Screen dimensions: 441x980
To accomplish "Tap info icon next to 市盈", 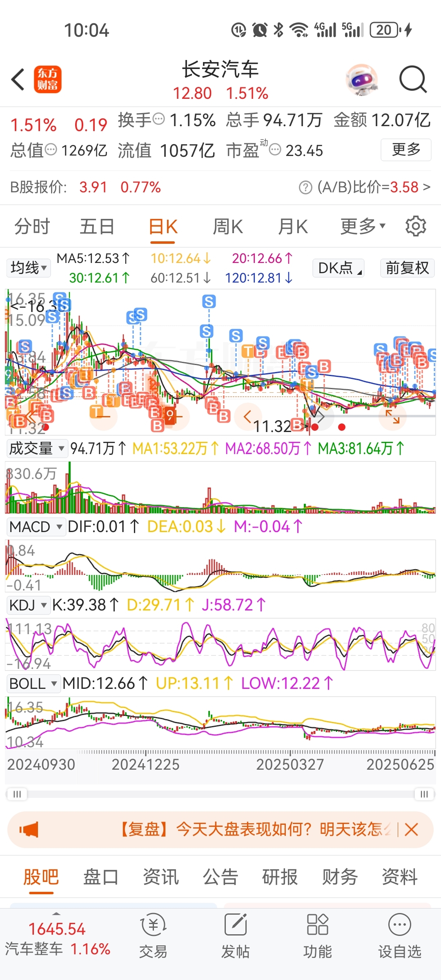I will pyautogui.click(x=275, y=149).
